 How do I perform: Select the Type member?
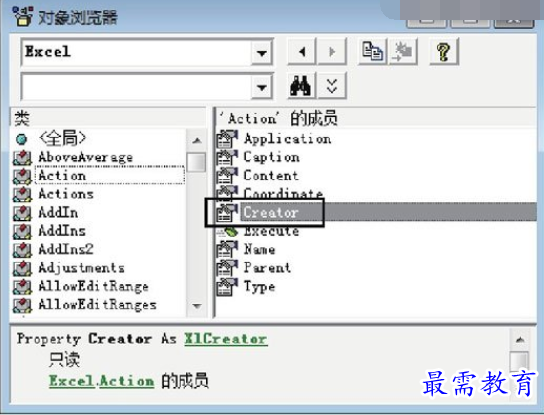pyautogui.click(x=260, y=286)
